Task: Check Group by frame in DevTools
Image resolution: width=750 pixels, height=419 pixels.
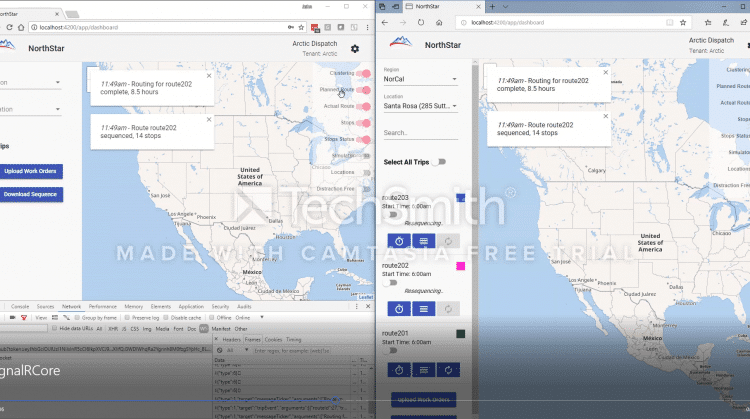Action: 77,318
